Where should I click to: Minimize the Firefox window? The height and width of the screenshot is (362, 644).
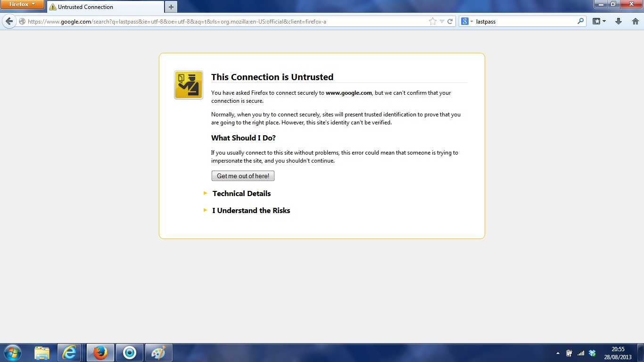pos(600,4)
